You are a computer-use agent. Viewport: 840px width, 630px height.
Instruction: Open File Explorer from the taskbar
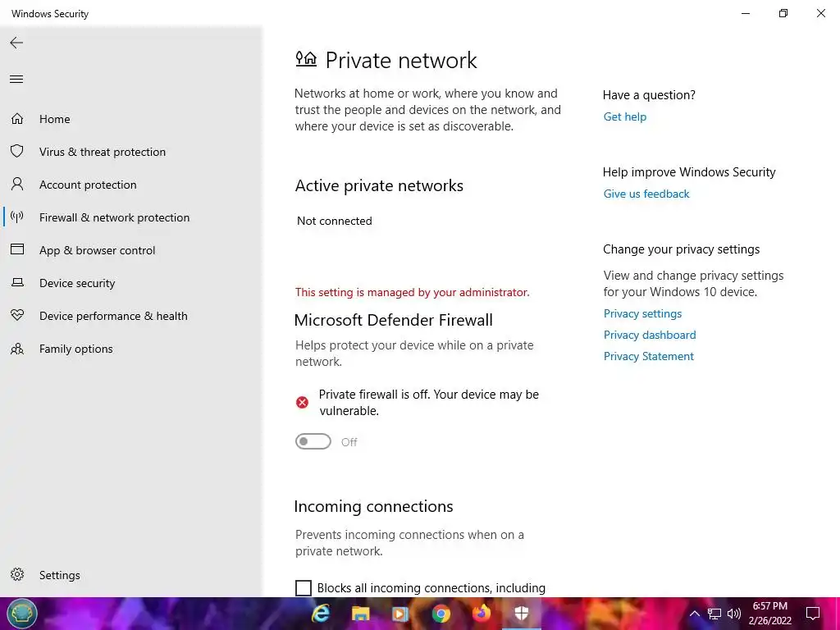(361, 614)
